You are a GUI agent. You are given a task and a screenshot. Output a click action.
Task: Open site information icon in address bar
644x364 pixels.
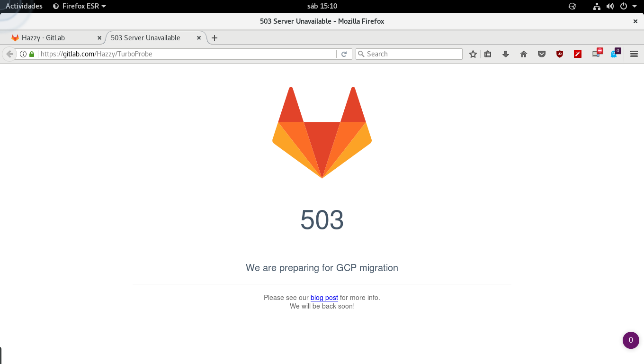tap(23, 54)
